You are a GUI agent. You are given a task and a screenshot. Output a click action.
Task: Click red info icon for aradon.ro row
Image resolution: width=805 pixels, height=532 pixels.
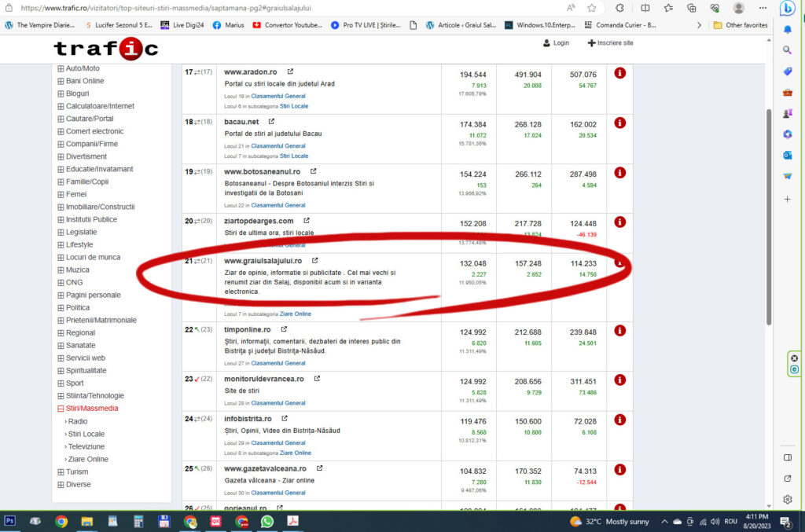619,73
